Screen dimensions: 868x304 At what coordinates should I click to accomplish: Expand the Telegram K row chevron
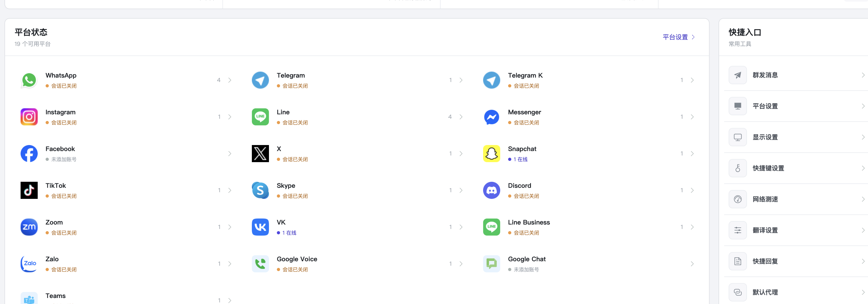(x=692, y=80)
